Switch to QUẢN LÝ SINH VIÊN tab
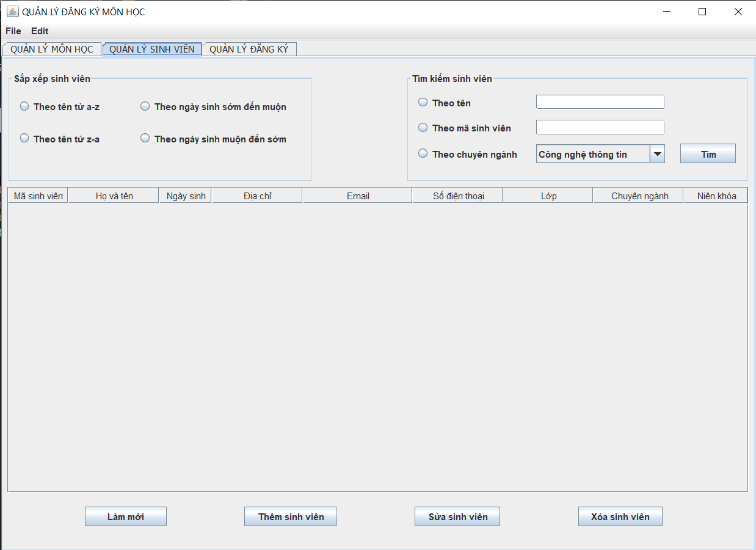 point(152,50)
